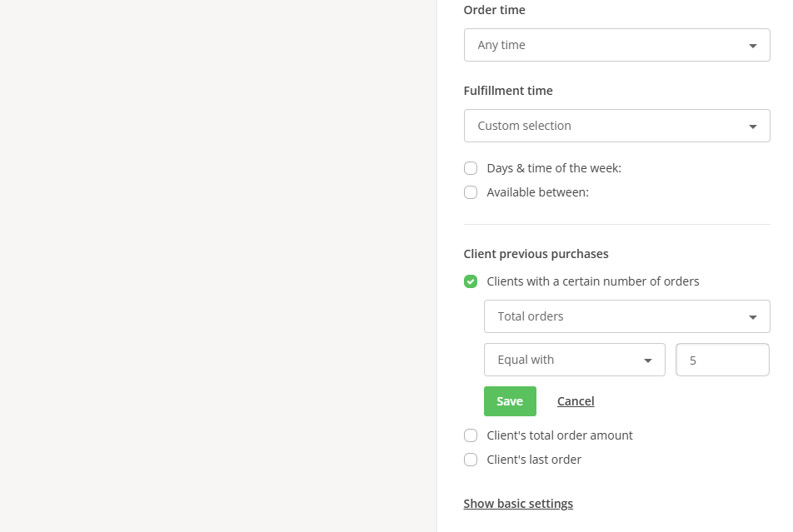Screen dimensions: 793x532
Task: Click the caret arrow in Order time field
Action: (753, 46)
